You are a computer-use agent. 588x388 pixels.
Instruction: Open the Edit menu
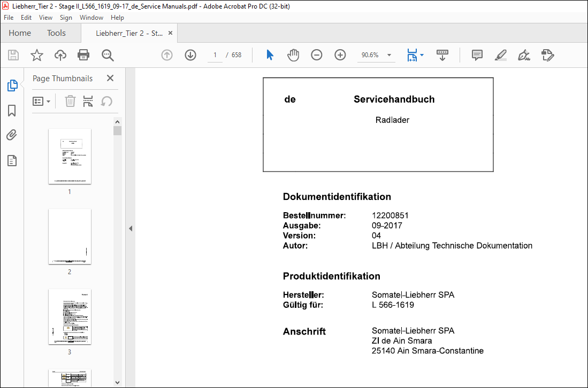(26, 18)
